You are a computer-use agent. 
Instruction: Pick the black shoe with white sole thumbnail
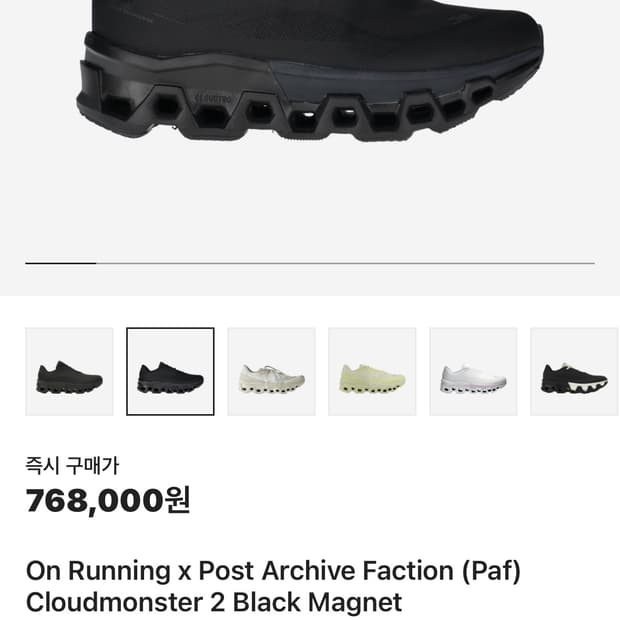click(x=574, y=371)
